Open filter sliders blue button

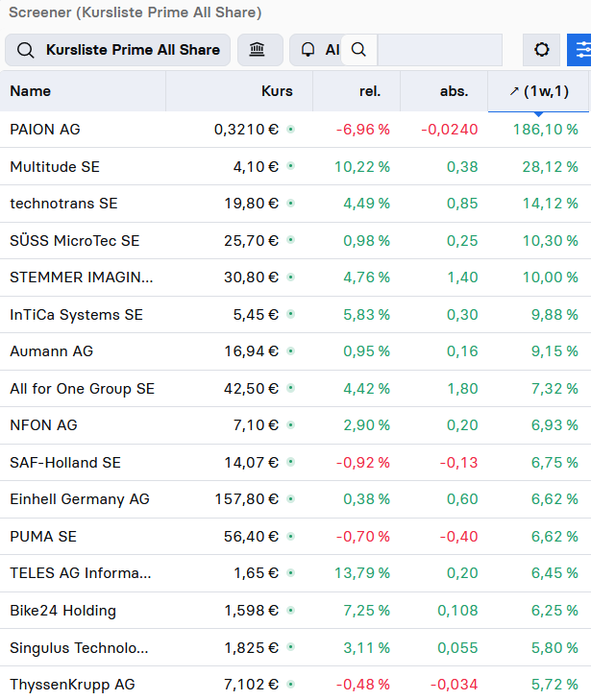(579, 50)
